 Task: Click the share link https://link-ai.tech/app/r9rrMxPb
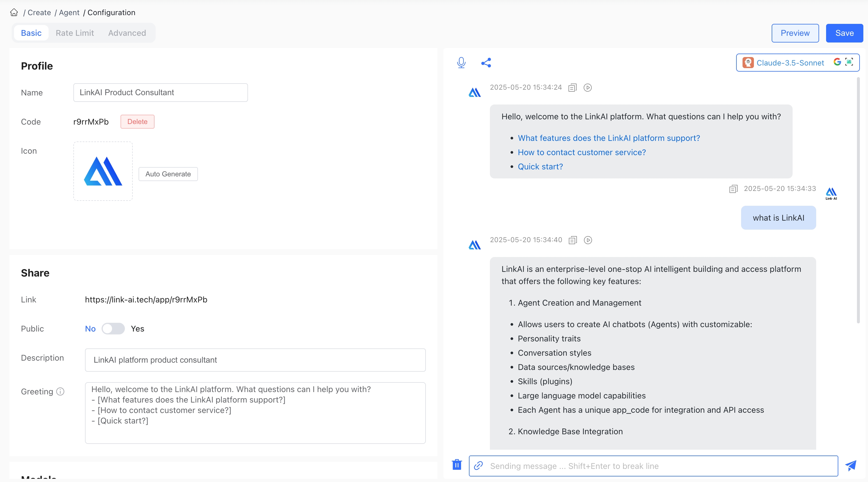click(146, 300)
